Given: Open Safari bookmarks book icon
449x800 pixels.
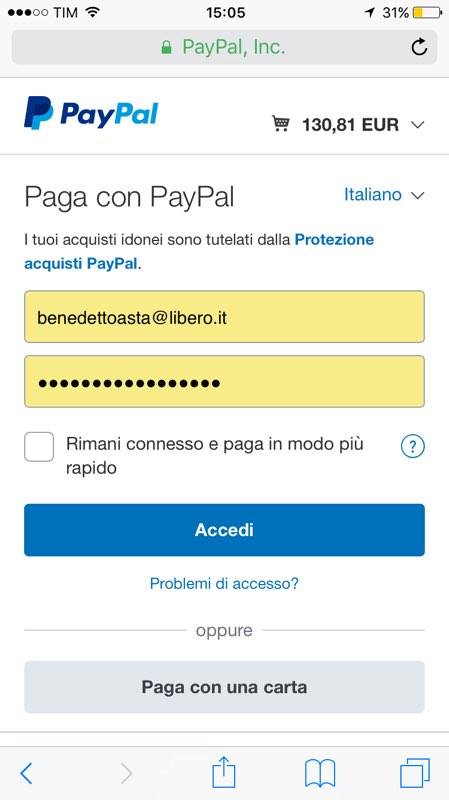Looking at the screenshot, I should coord(320,773).
